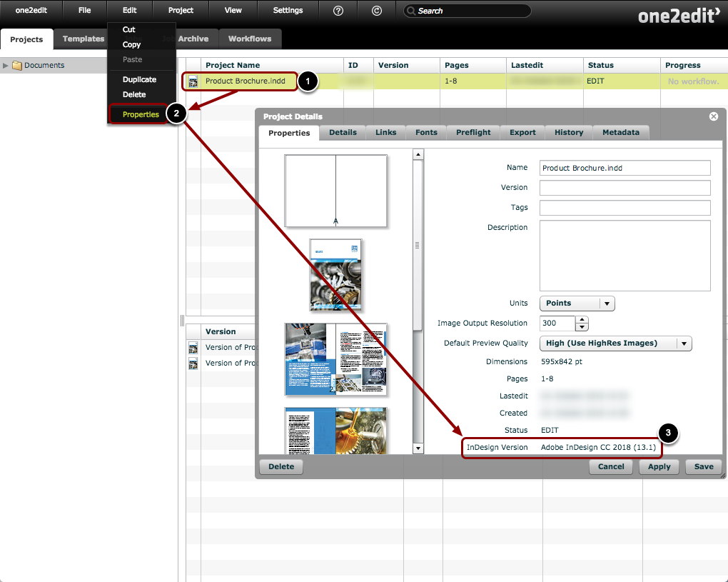Click the Save button

click(704, 466)
